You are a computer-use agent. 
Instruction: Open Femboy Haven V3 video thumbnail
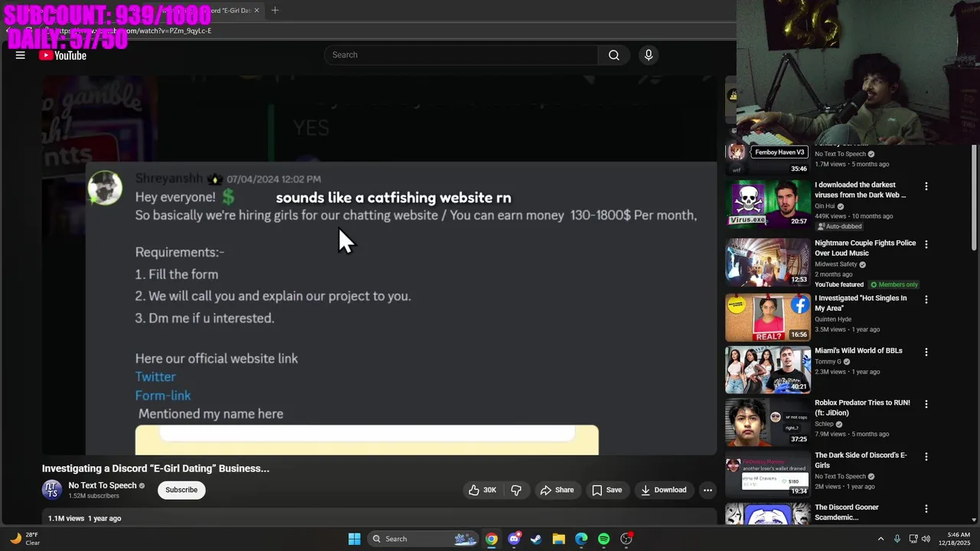(x=768, y=159)
